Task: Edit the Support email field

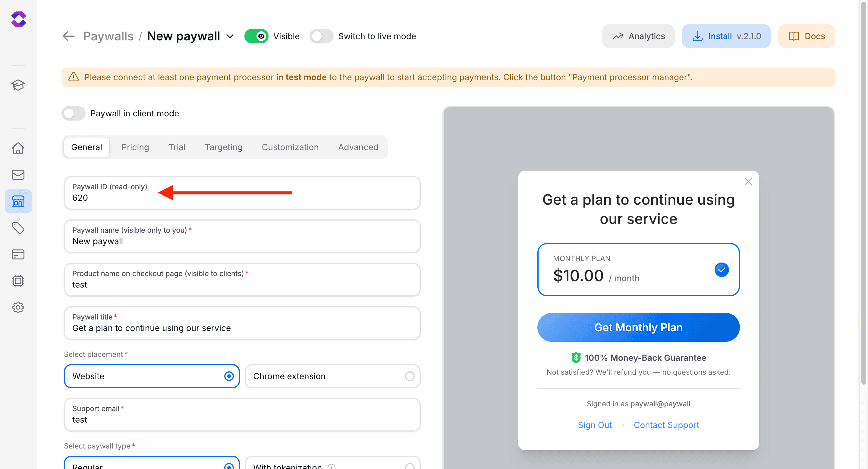Action: coord(242,420)
